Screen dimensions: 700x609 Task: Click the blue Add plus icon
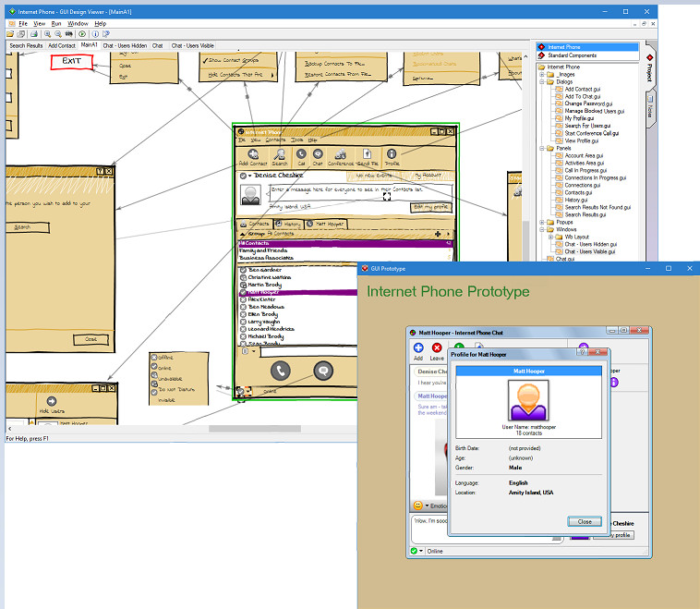(x=418, y=348)
